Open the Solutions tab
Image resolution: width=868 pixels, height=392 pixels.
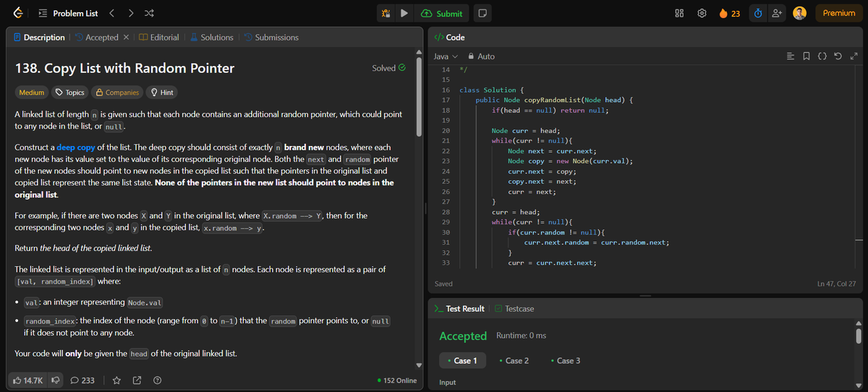[x=211, y=37]
